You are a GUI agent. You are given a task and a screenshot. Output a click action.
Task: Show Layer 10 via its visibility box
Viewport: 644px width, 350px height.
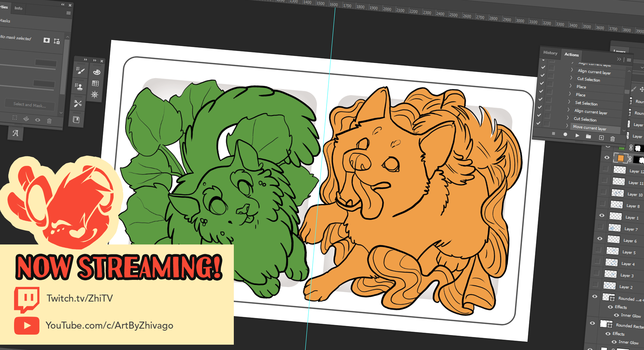604,192
